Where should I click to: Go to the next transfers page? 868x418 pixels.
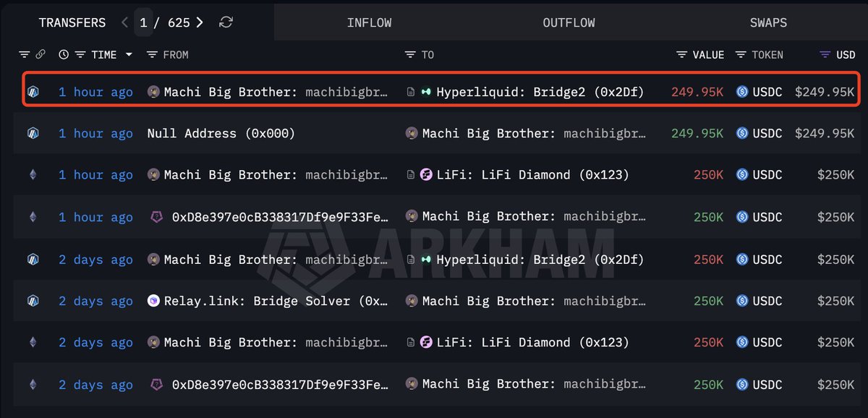(x=200, y=22)
